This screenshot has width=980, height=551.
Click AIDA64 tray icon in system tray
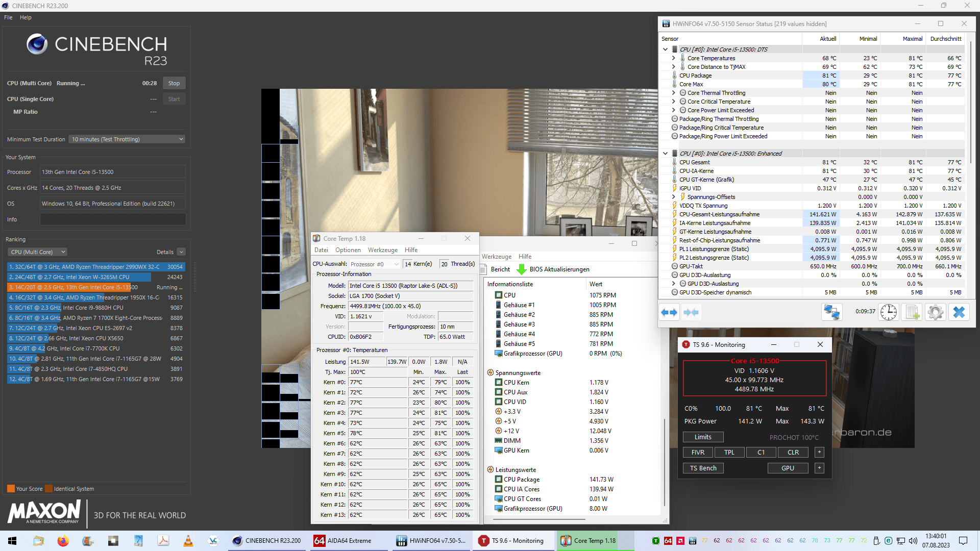pos(668,541)
